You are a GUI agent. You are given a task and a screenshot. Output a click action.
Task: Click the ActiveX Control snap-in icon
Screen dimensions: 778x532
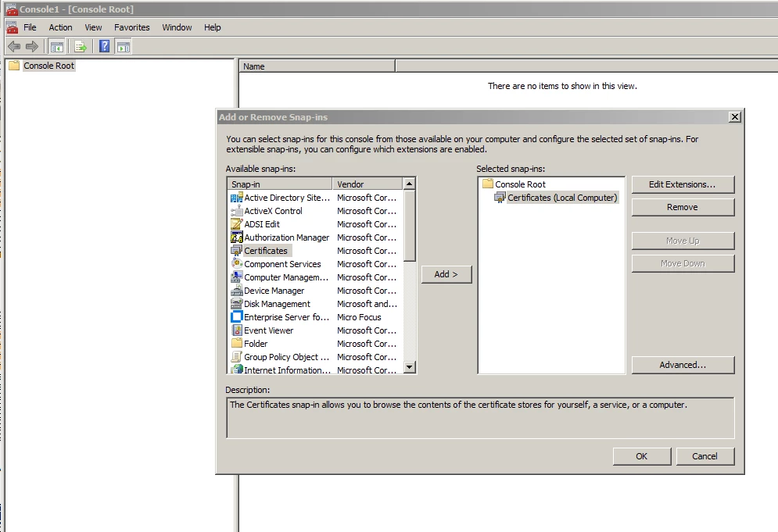coord(237,211)
